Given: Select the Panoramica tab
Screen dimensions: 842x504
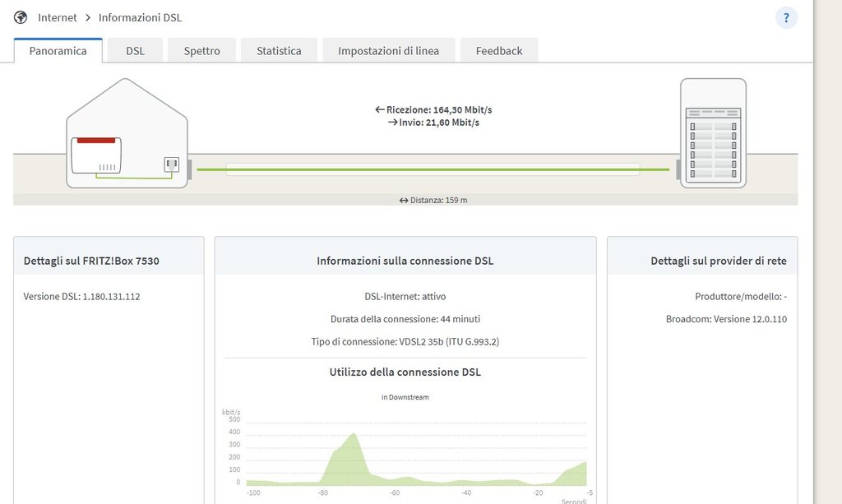Looking at the screenshot, I should [x=58, y=50].
